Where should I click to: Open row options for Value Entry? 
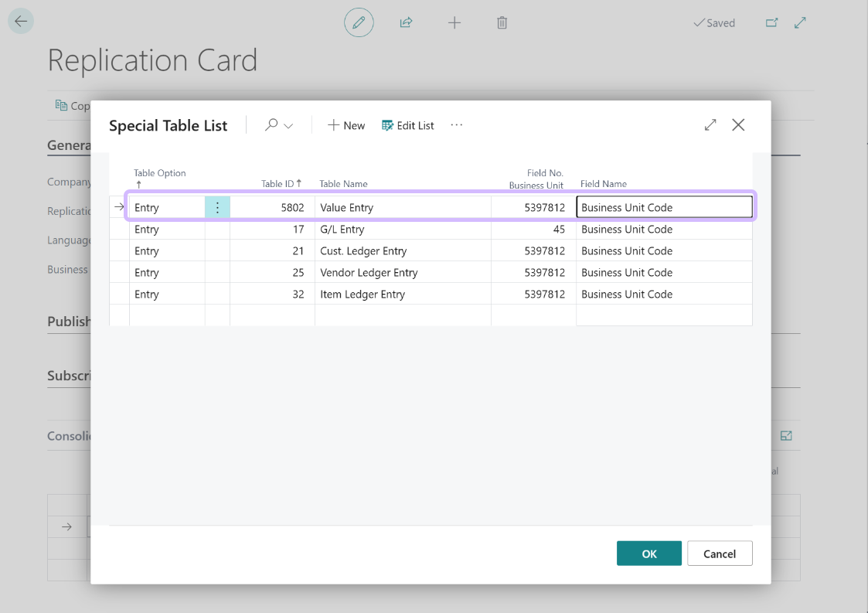pyautogui.click(x=217, y=207)
